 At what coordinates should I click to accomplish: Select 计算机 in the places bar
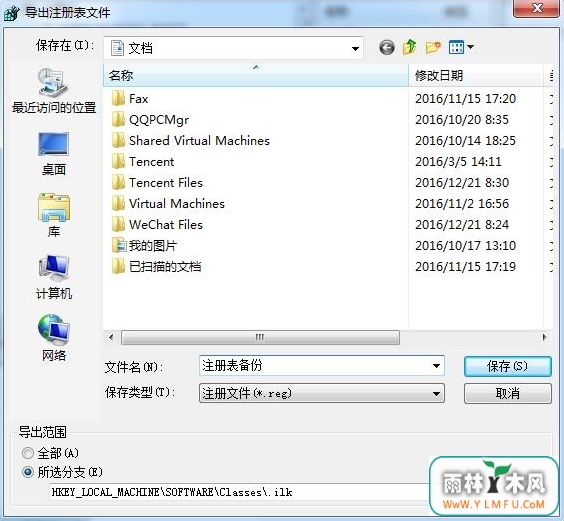(54, 277)
